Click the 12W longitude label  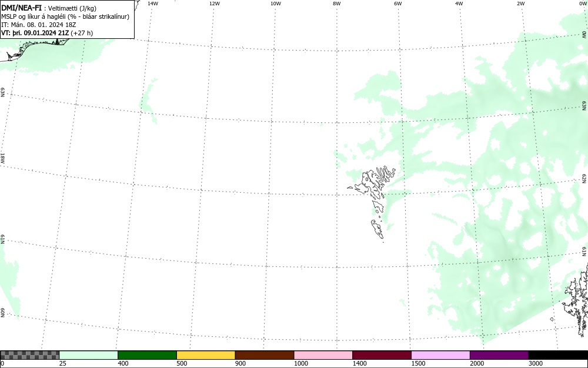pyautogui.click(x=215, y=4)
